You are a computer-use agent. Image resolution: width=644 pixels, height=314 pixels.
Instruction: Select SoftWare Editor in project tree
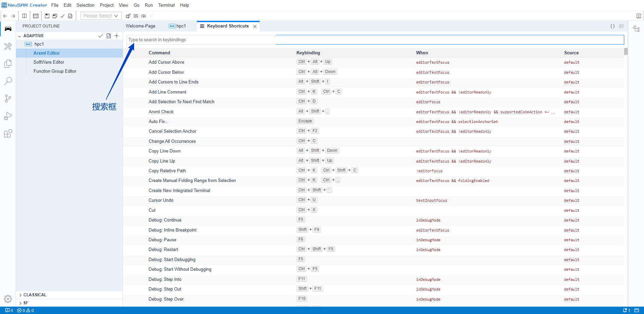[49, 62]
